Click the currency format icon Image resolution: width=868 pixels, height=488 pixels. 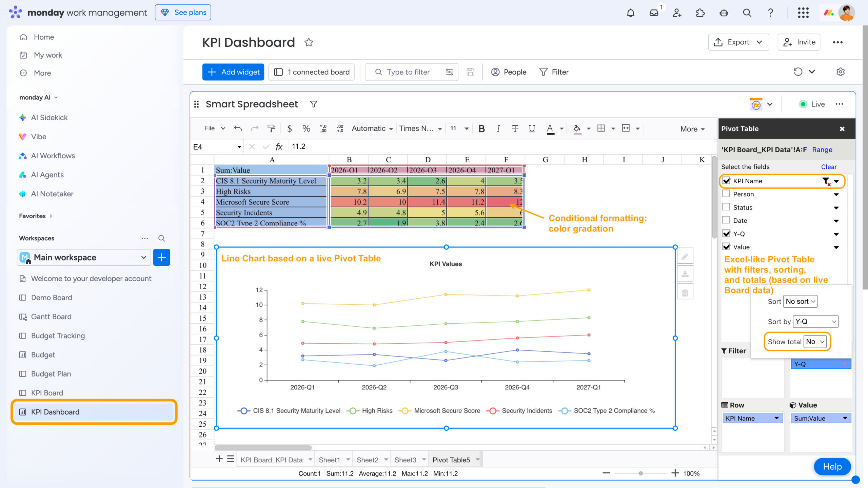(x=289, y=128)
